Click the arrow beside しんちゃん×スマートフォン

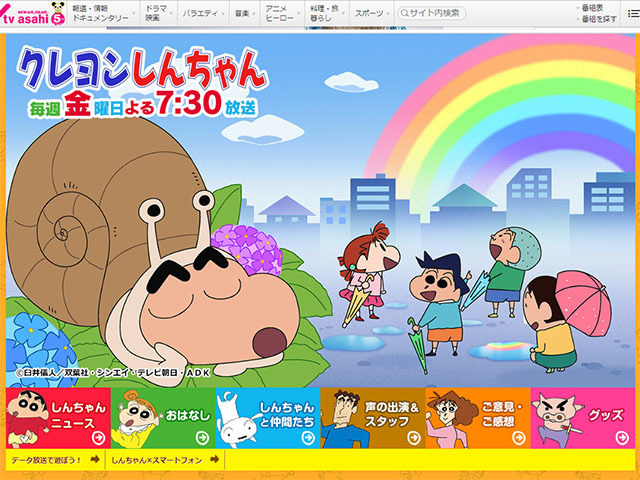pyautogui.click(x=214, y=460)
